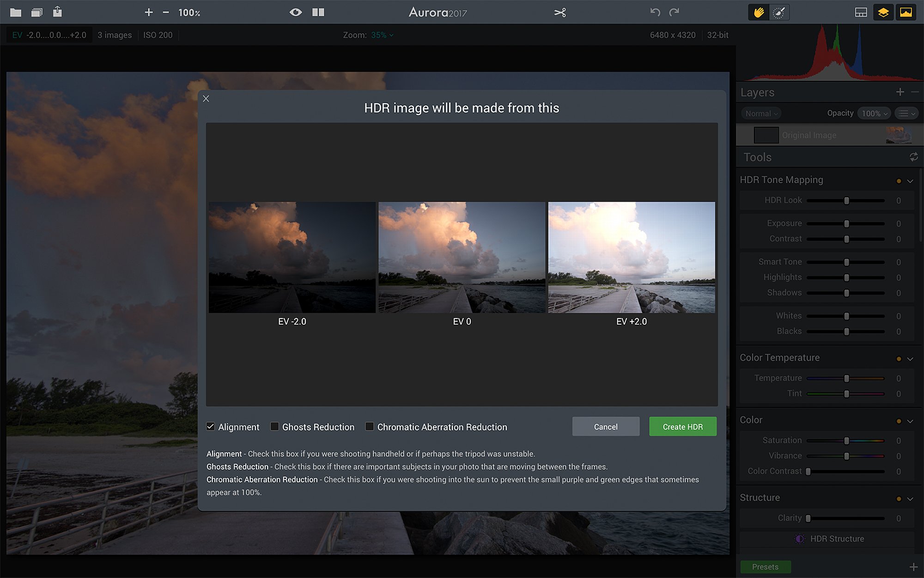Adjust the HDR Look slider handle
This screenshot has width=924, height=578.
(847, 201)
